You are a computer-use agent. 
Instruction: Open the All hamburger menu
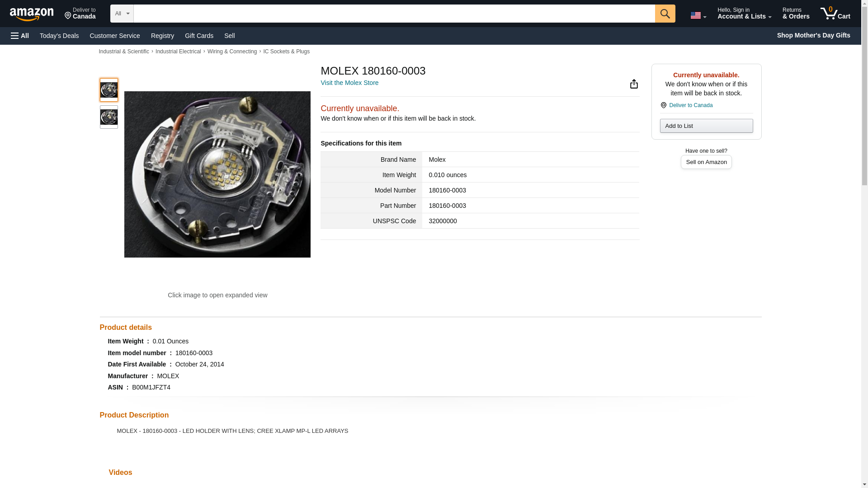[20, 36]
